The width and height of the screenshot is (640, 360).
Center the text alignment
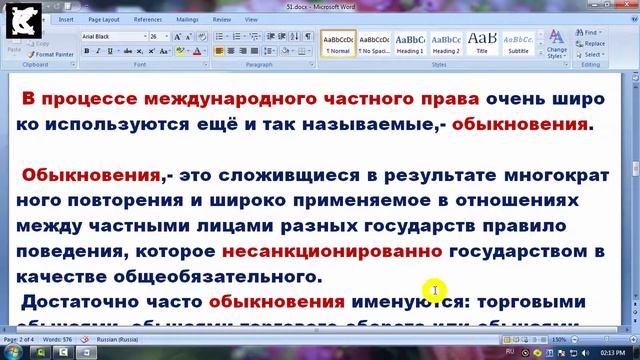pyautogui.click(x=231, y=51)
